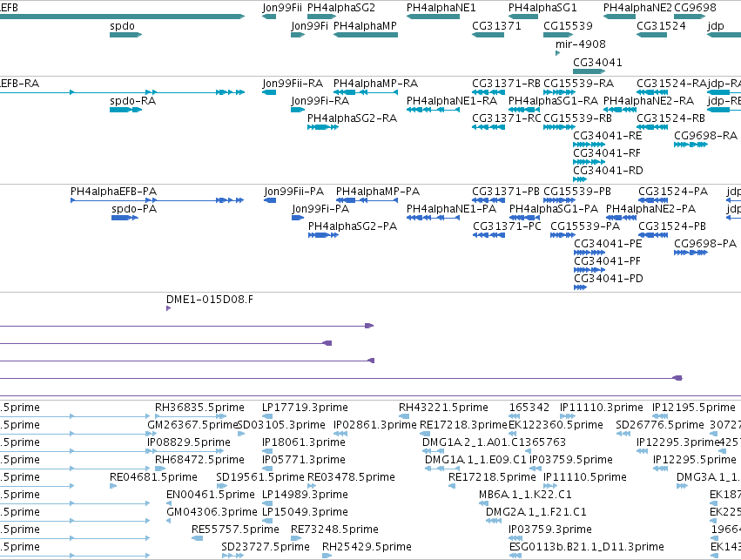This screenshot has height=560, width=741.
Task: Open protein Jon99Fii-PA
Action: [270, 200]
